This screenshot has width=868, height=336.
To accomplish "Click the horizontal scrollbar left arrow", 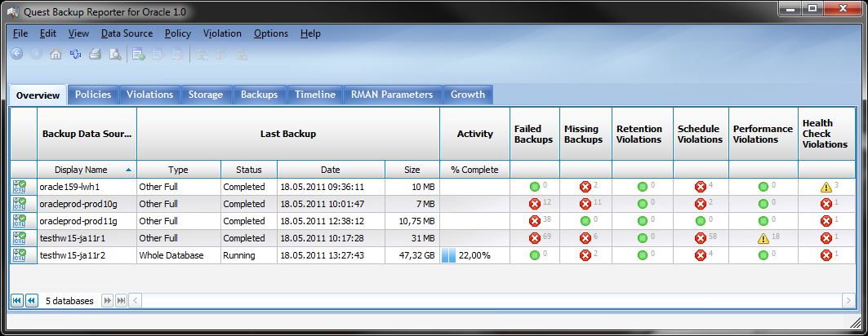I will 135,301.
